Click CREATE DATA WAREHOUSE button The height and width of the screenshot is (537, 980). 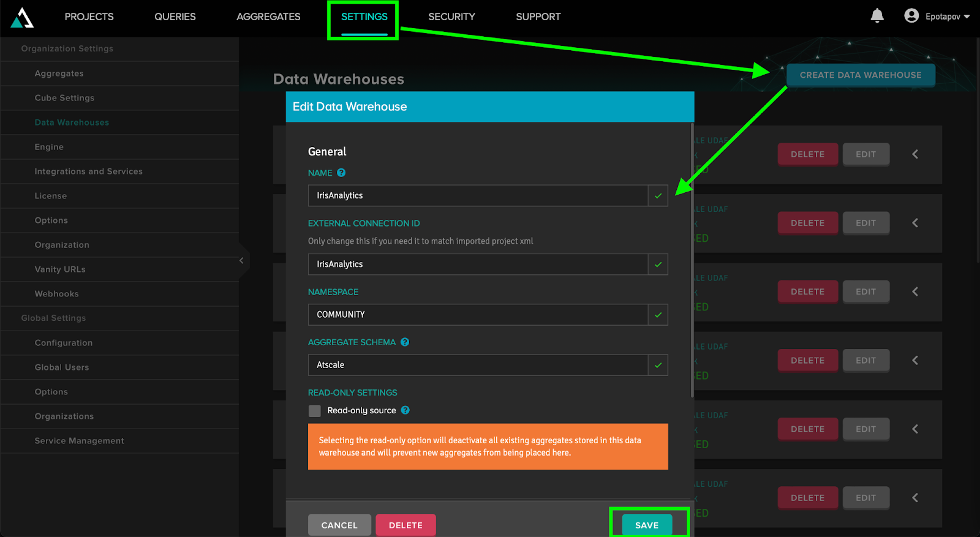861,75
